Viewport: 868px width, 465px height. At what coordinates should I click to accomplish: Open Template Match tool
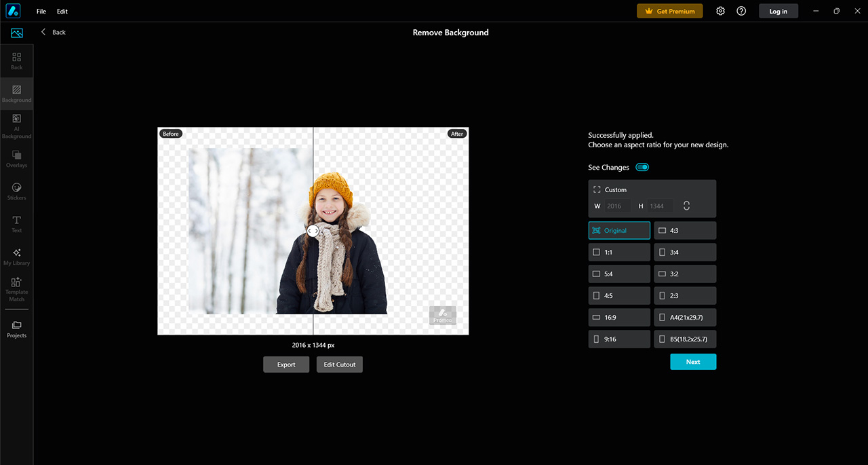16,289
